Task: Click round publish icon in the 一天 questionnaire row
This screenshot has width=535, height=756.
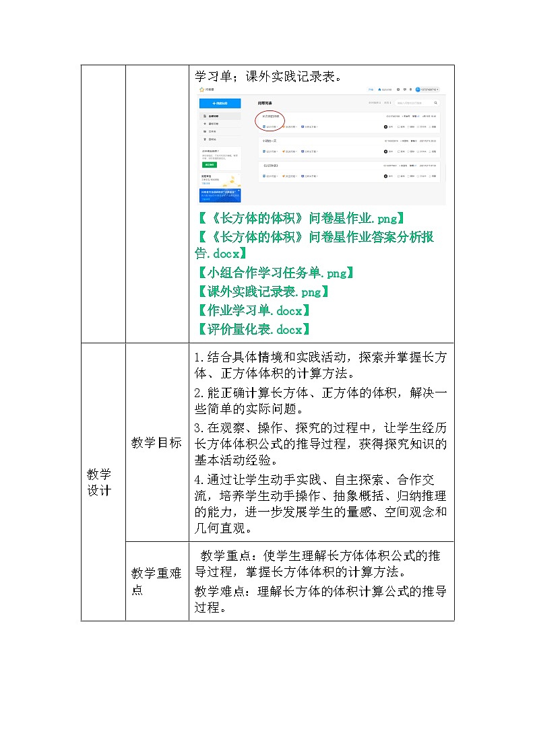Action: (385, 151)
